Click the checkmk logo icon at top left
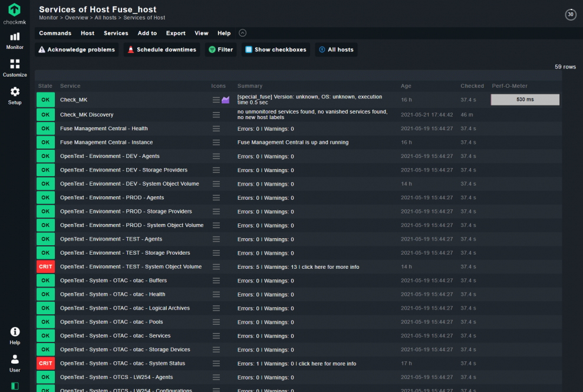Image resolution: width=583 pixels, height=392 pixels. click(14, 11)
